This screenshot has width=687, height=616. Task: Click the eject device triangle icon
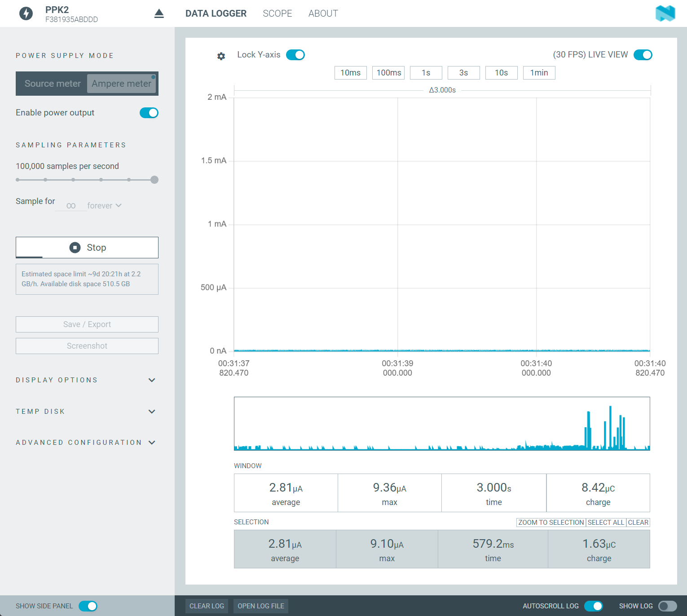click(x=159, y=13)
